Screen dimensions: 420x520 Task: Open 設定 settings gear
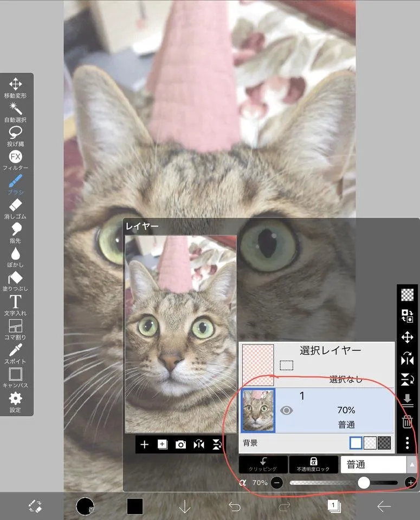[15, 402]
